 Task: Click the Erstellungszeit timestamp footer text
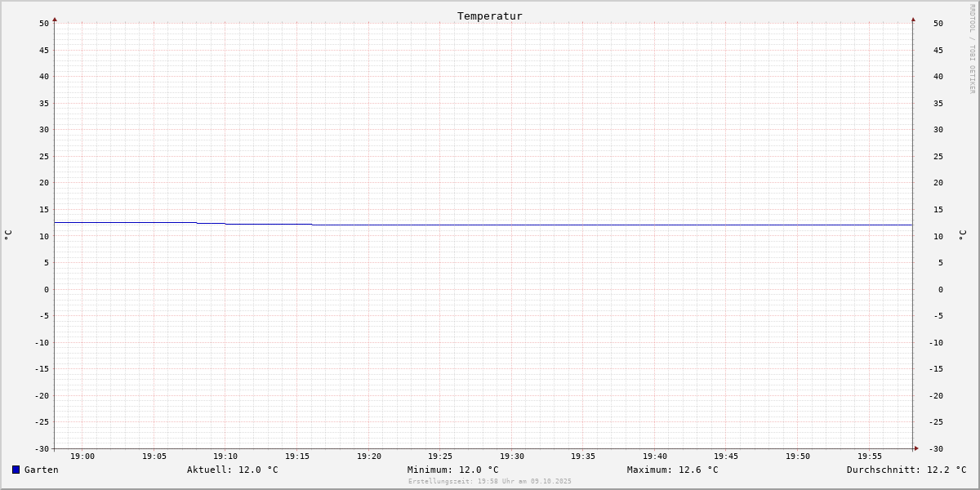(x=490, y=482)
